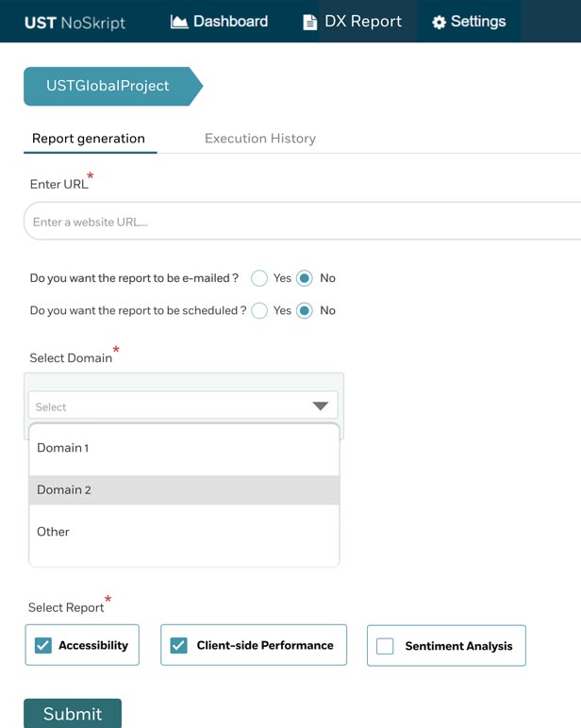Collapse the Select Domain dropdown arrow
Viewport: 581px width, 728px height.
pyautogui.click(x=321, y=406)
